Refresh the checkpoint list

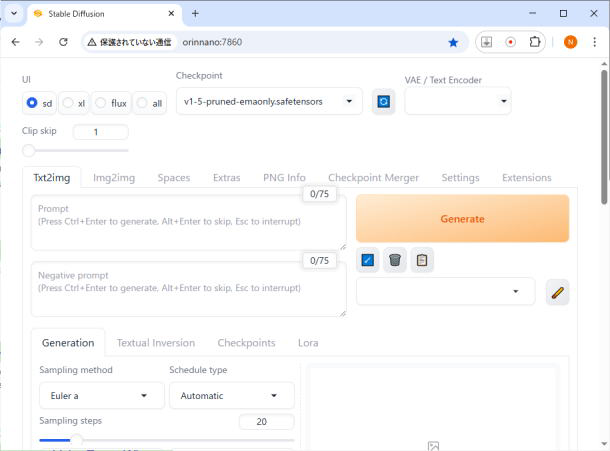pyautogui.click(x=382, y=101)
